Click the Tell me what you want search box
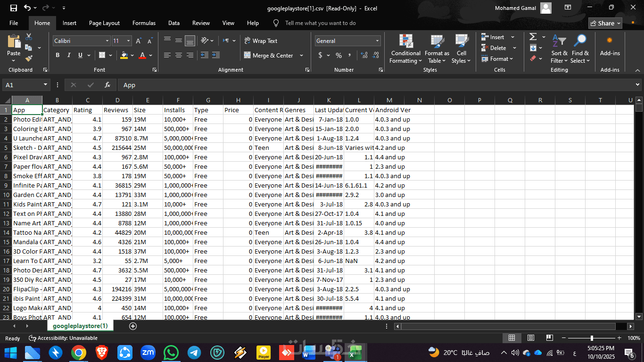 321,23
